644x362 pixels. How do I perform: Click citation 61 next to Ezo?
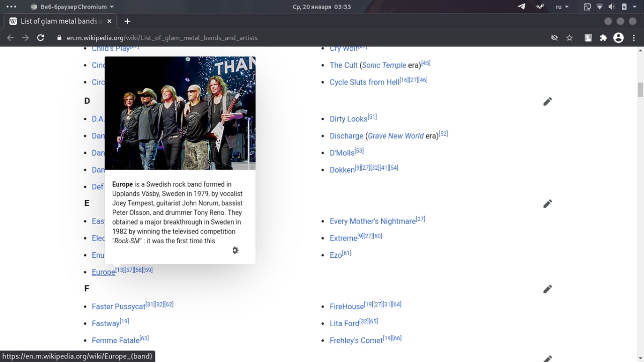pos(347,253)
